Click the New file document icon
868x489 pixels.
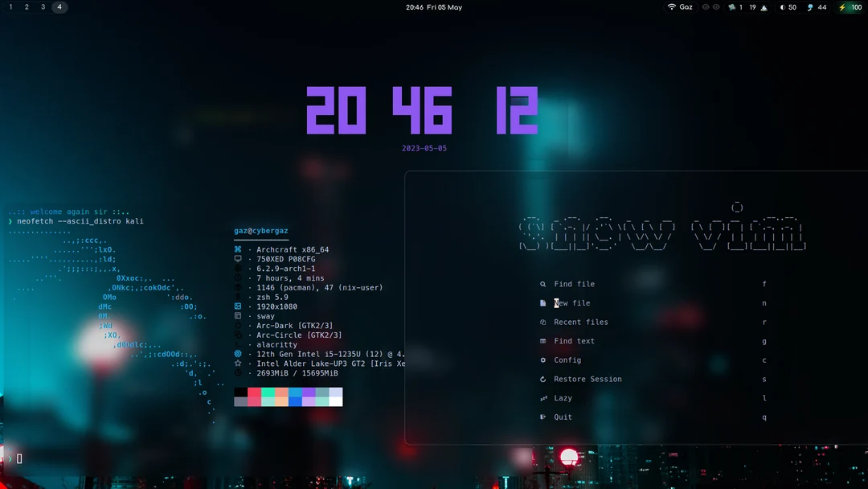coord(545,303)
